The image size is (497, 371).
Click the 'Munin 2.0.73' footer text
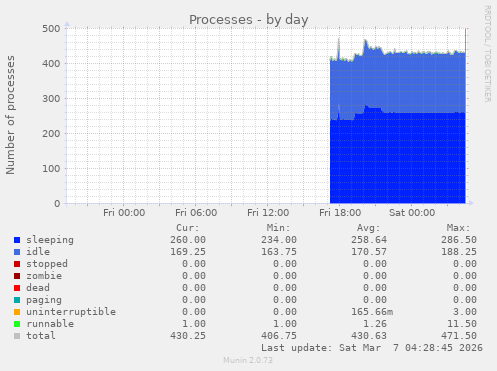pos(248,360)
